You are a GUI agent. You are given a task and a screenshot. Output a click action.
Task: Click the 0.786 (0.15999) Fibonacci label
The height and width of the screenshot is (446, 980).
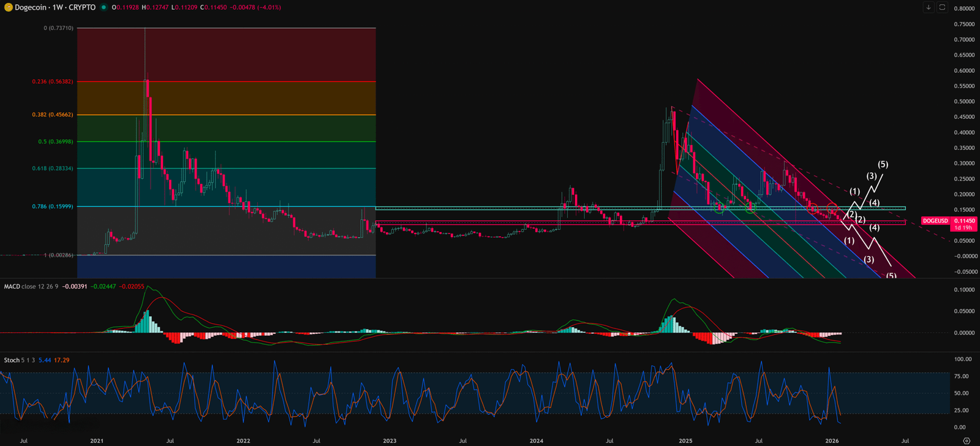pyautogui.click(x=53, y=206)
